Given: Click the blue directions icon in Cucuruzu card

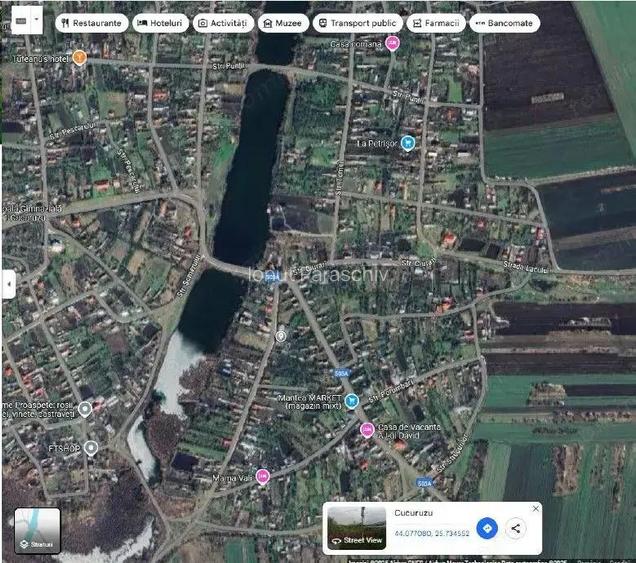Looking at the screenshot, I should pos(487,528).
